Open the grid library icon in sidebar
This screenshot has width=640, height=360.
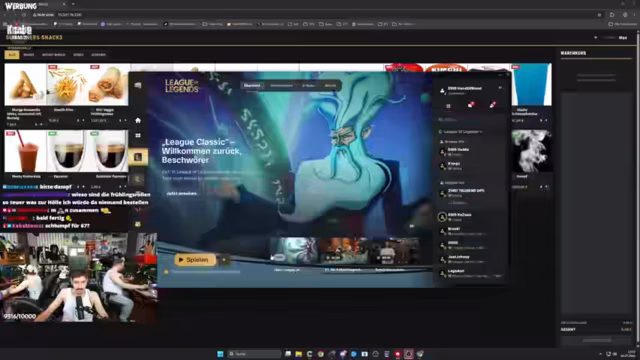coord(138,136)
